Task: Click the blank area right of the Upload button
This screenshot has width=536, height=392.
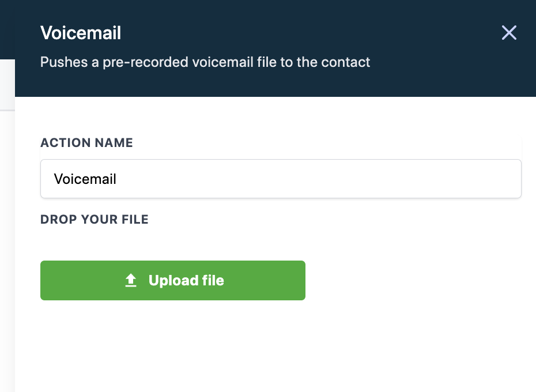Action: pyautogui.click(x=415, y=281)
